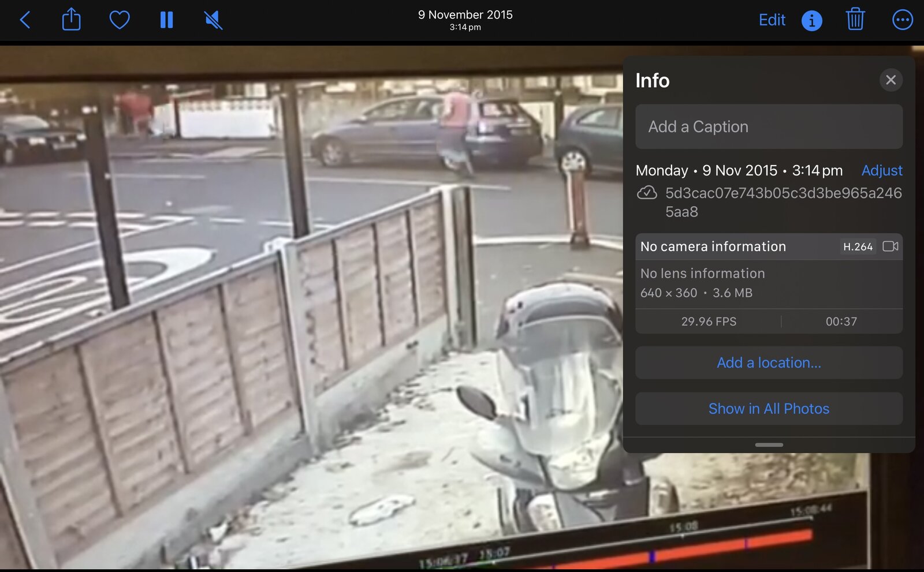Select Add a location...
Viewport: 924px width, 572px height.
click(769, 362)
